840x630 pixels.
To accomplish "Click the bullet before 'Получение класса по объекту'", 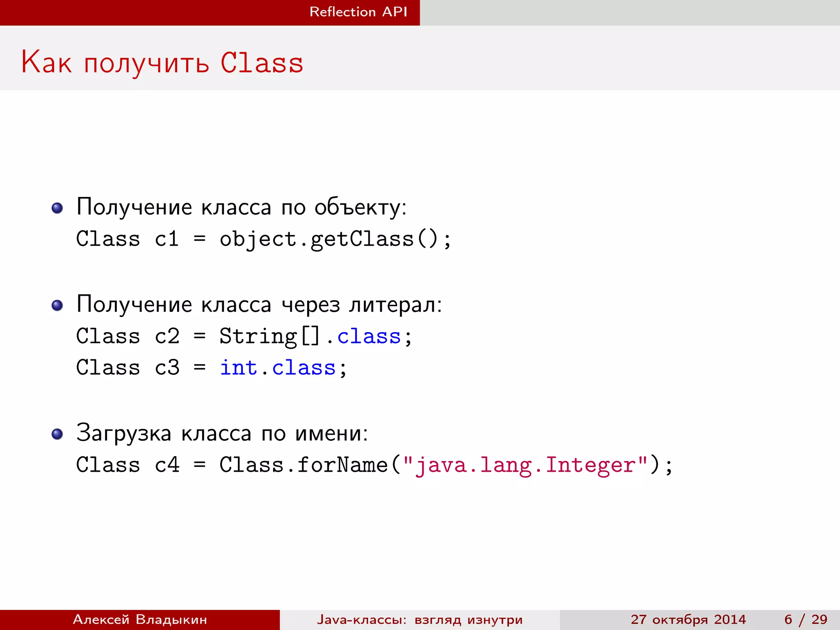I will [x=57, y=208].
